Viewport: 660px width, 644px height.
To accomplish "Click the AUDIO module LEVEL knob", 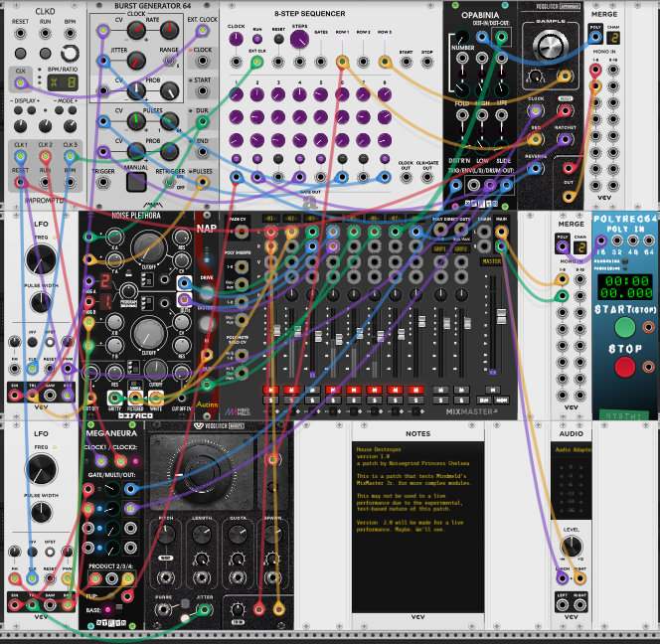I will (x=572, y=547).
